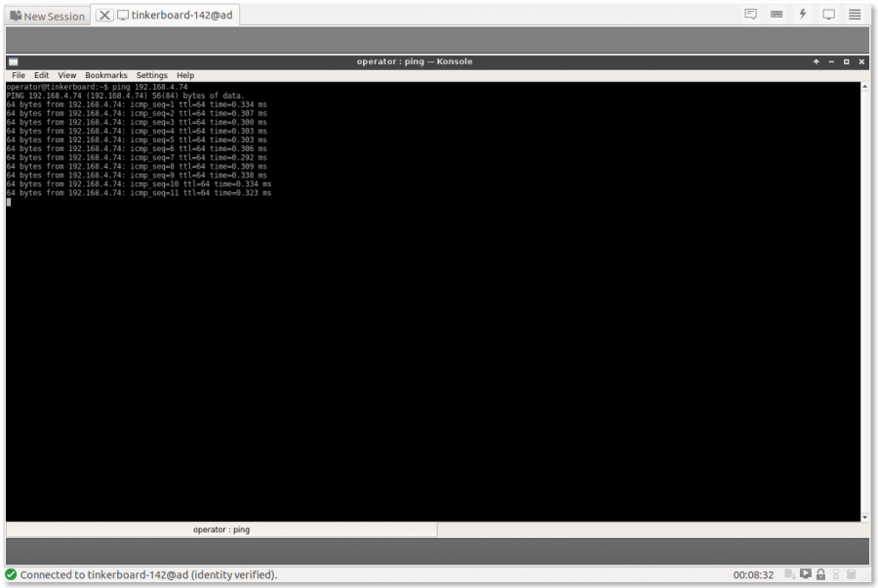The image size is (878, 588).
Task: Open the hamburger menu at top right
Action: point(855,15)
